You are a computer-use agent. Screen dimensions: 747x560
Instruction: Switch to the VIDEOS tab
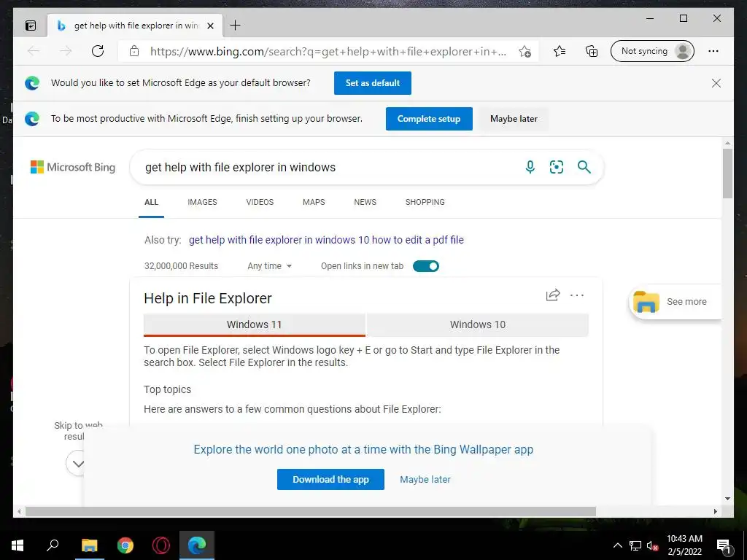pyautogui.click(x=260, y=202)
